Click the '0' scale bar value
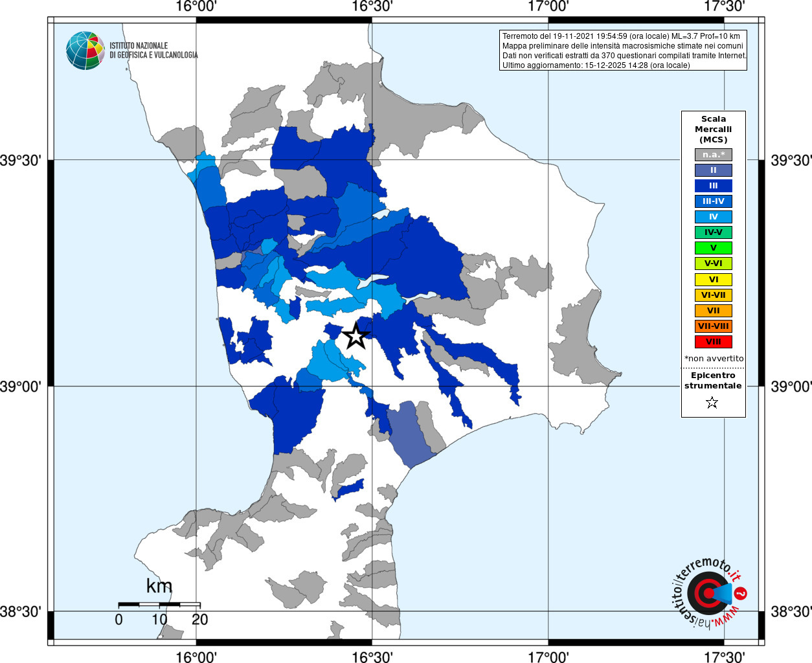The width and height of the screenshot is (812, 663). (118, 620)
